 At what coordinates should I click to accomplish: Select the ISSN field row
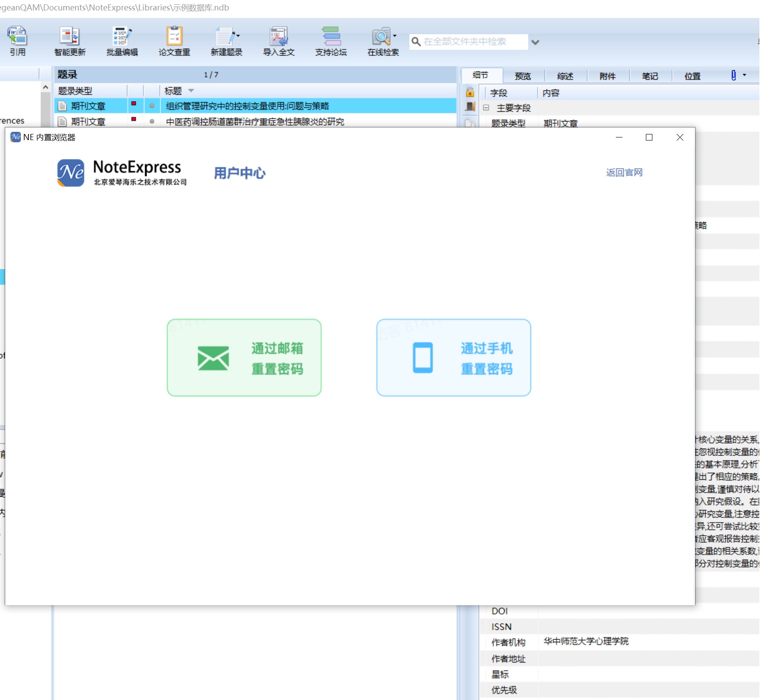(x=619, y=627)
